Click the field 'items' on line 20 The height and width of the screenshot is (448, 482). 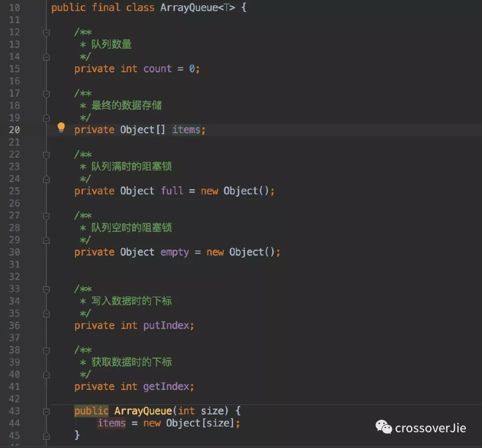point(186,130)
